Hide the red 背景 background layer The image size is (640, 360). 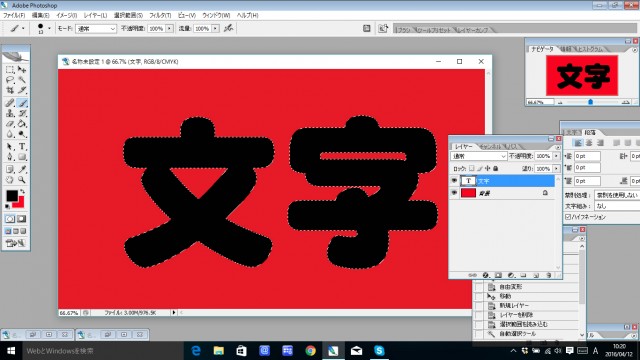(454, 193)
